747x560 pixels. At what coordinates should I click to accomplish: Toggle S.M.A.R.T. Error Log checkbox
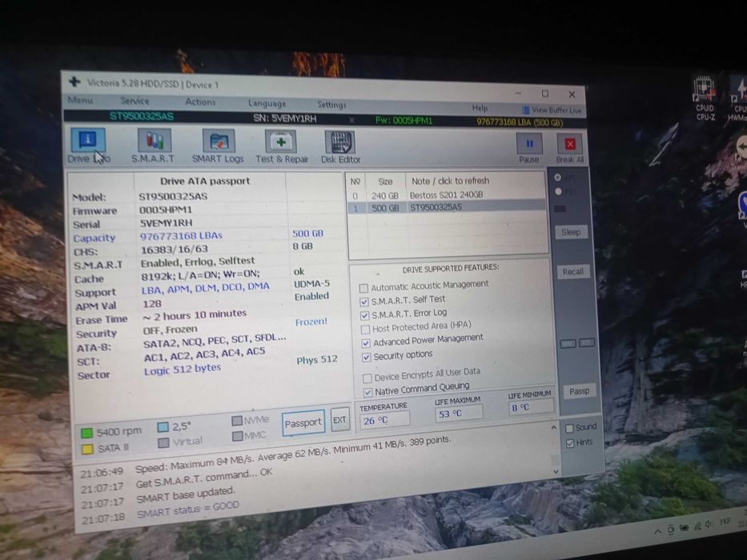(x=365, y=315)
